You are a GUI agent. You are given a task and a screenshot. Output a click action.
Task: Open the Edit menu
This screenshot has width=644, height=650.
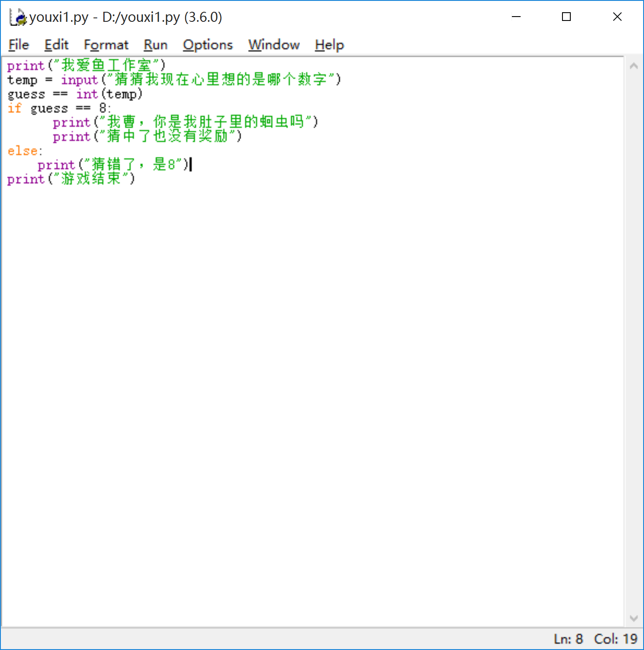tap(56, 45)
